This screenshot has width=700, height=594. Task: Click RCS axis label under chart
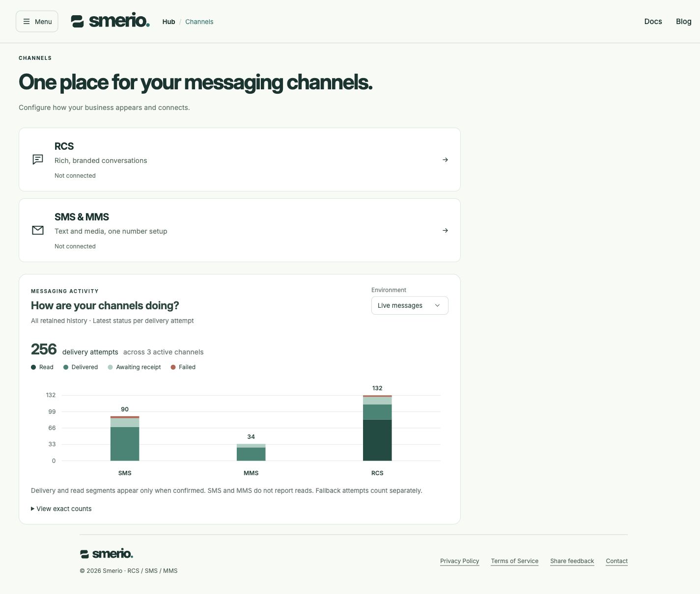point(377,473)
